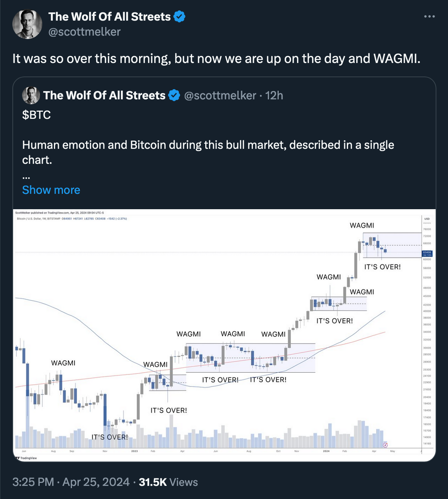This screenshot has height=499, width=448.
Task: Click the verified badge in the quoted tweet
Action: 174,95
